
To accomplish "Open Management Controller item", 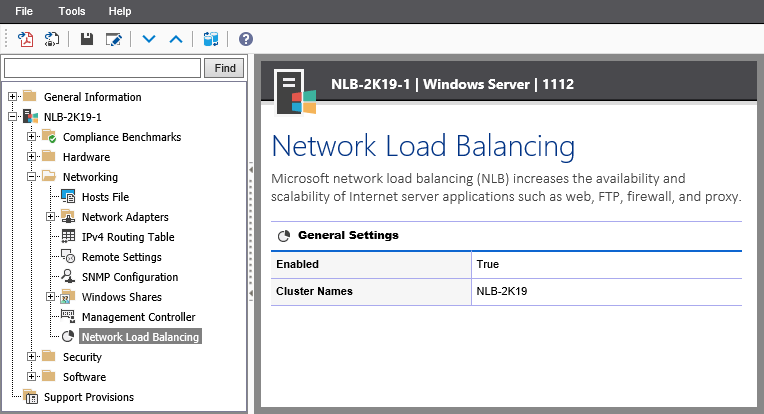I will click(138, 317).
